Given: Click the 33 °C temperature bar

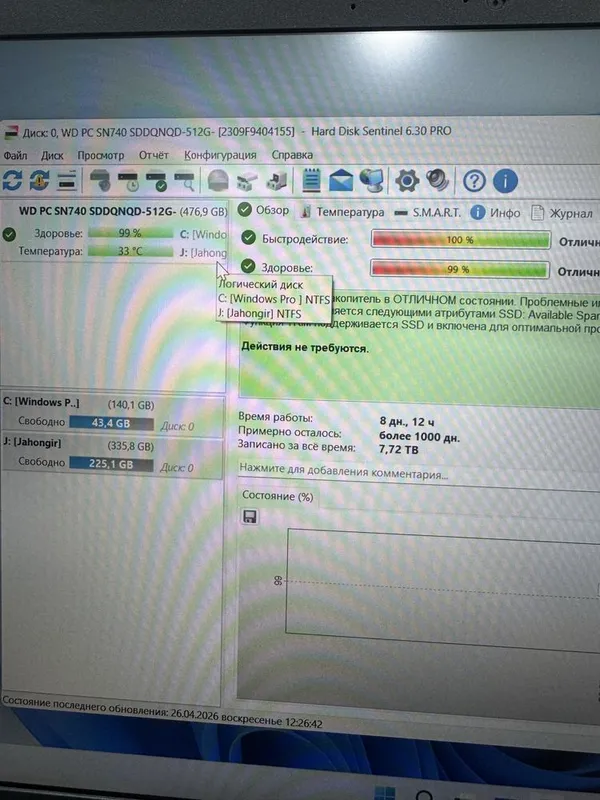Looking at the screenshot, I should pos(130,251).
